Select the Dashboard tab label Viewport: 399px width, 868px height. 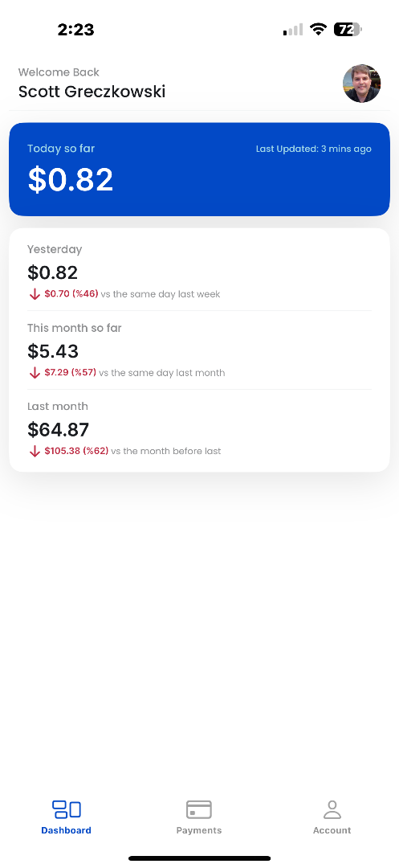pyautogui.click(x=67, y=830)
